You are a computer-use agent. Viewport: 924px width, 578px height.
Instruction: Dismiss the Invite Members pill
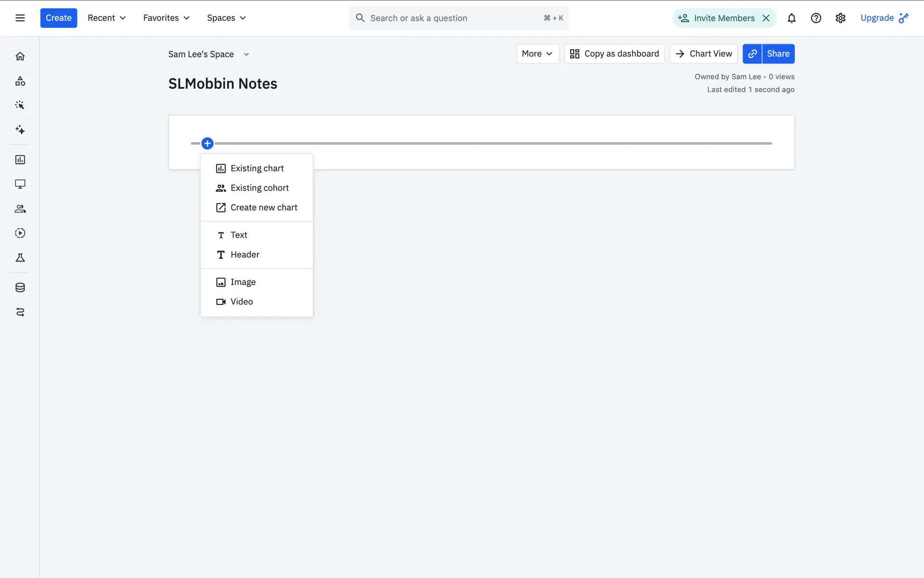(766, 18)
